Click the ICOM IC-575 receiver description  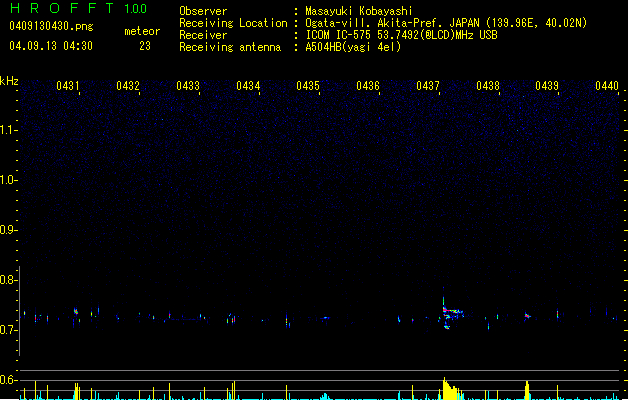pyautogui.click(x=402, y=35)
